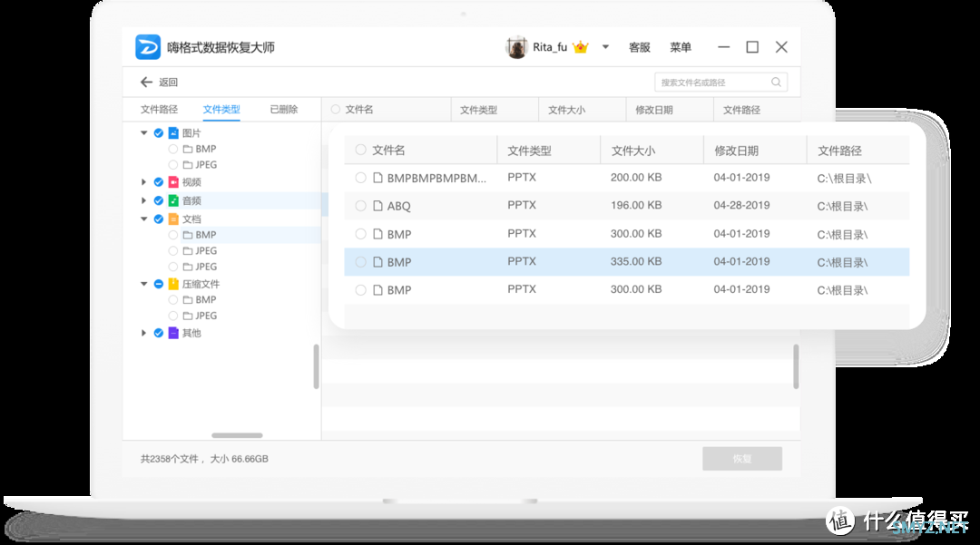This screenshot has height=545, width=980.
Task: Click the gold VIP crown icon
Action: (581, 47)
